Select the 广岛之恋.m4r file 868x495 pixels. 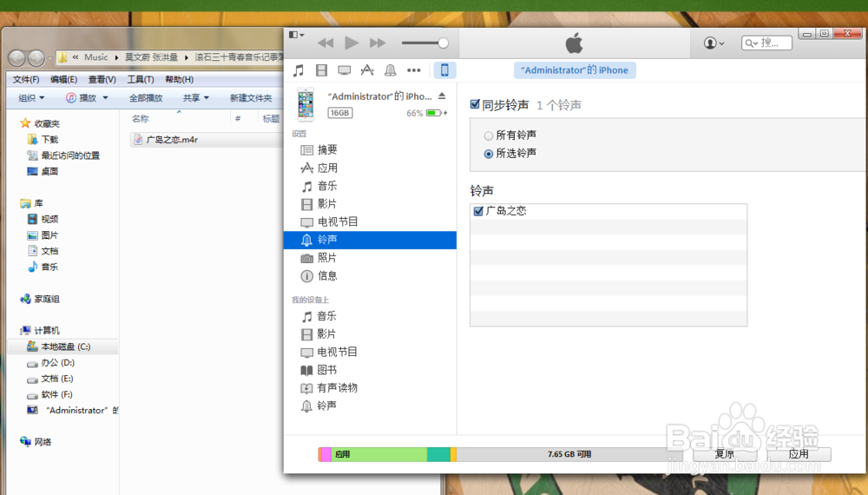point(172,140)
